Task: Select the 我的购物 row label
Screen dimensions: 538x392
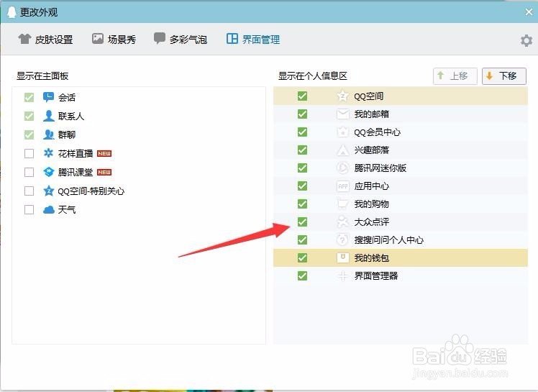Action: [372, 204]
